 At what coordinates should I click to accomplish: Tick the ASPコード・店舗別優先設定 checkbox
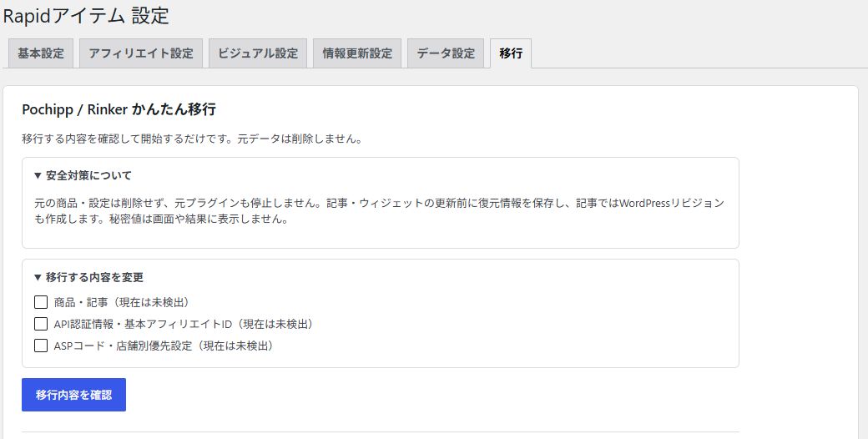(41, 346)
